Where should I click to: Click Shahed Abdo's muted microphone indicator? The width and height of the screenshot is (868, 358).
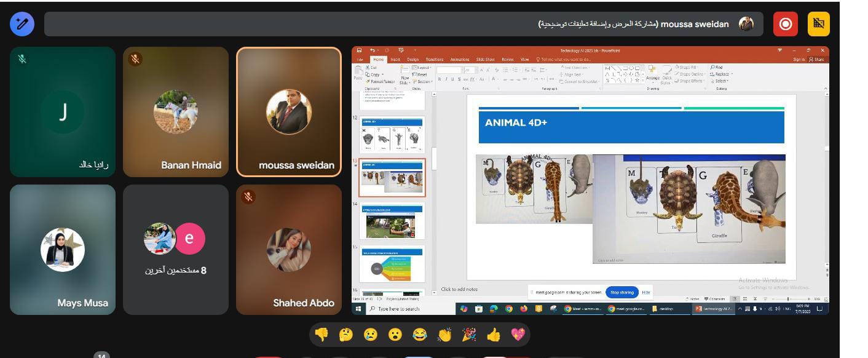pyautogui.click(x=248, y=197)
